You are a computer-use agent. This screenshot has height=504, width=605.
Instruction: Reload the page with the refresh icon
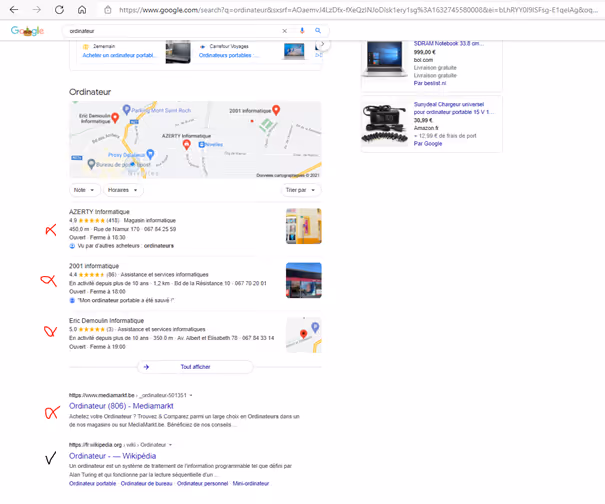(x=59, y=10)
